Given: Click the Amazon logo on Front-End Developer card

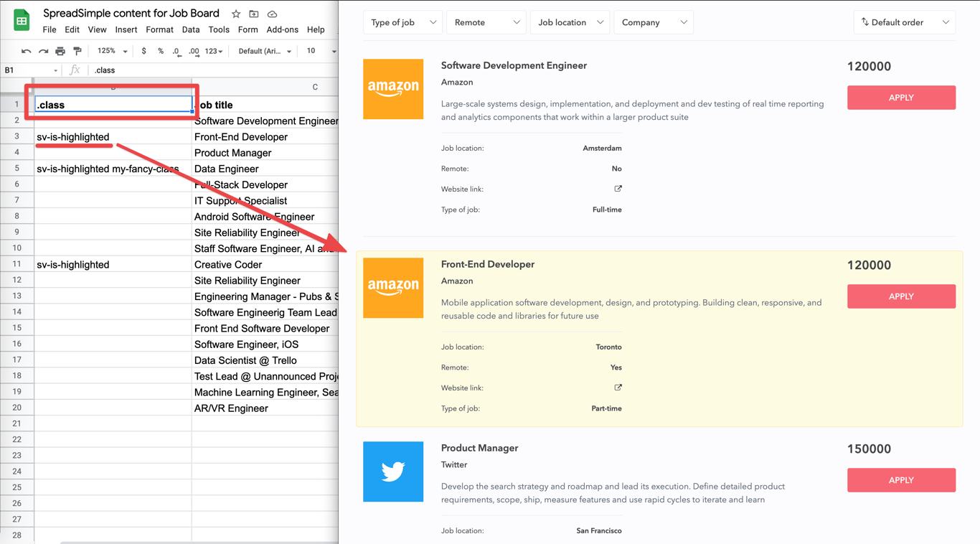Looking at the screenshot, I should point(393,288).
